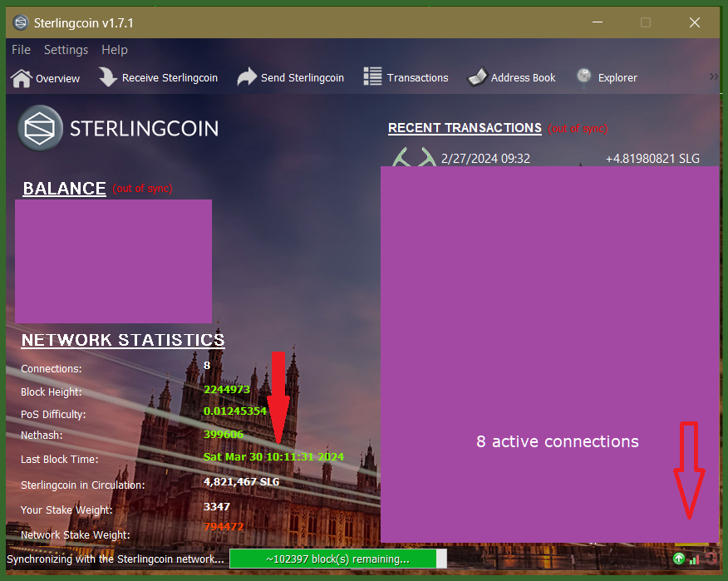728x581 pixels.
Task: Click the Block Height value 2244973
Action: 227,389
